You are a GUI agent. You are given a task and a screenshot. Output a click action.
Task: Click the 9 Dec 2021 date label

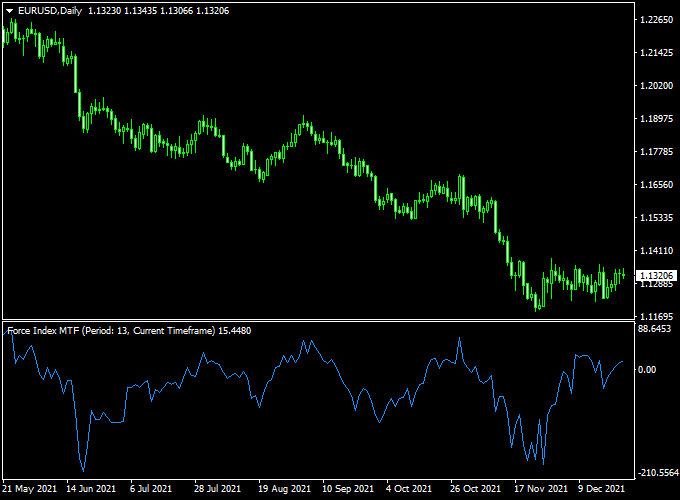(602, 489)
